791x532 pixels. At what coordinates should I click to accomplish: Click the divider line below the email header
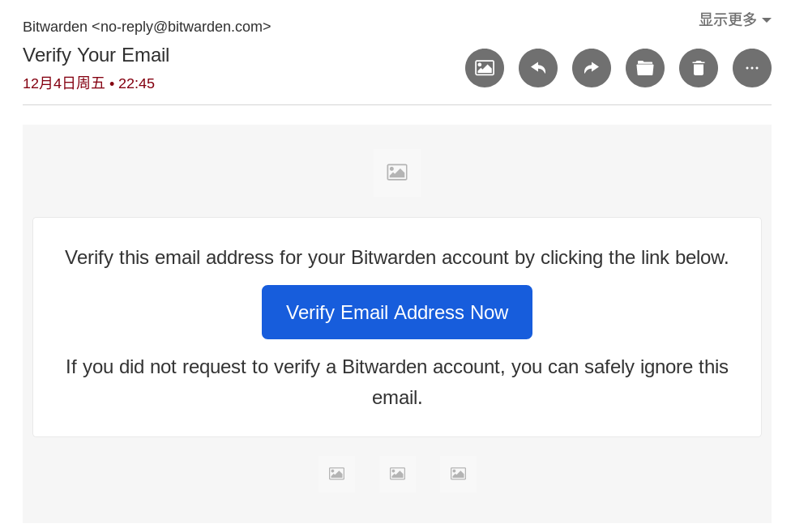click(397, 105)
